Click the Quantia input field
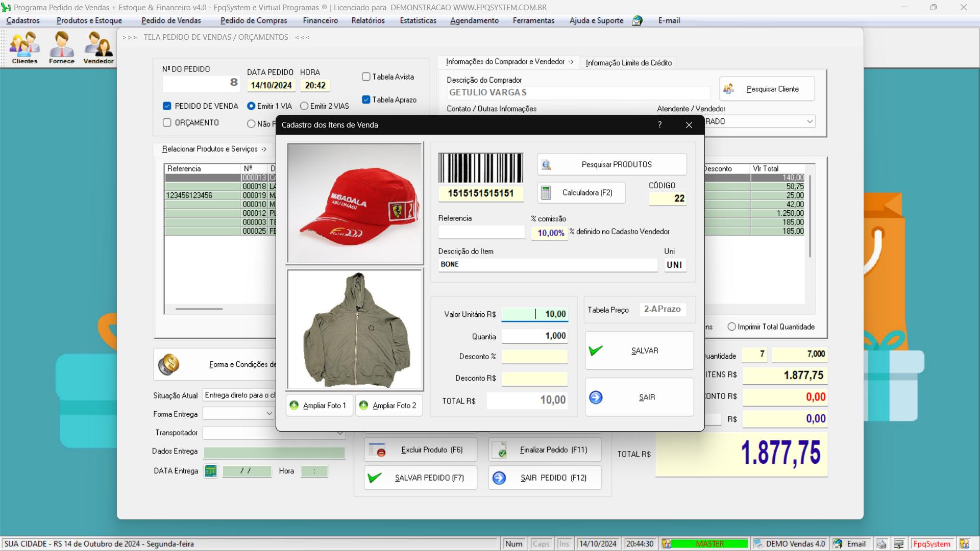 pos(535,336)
